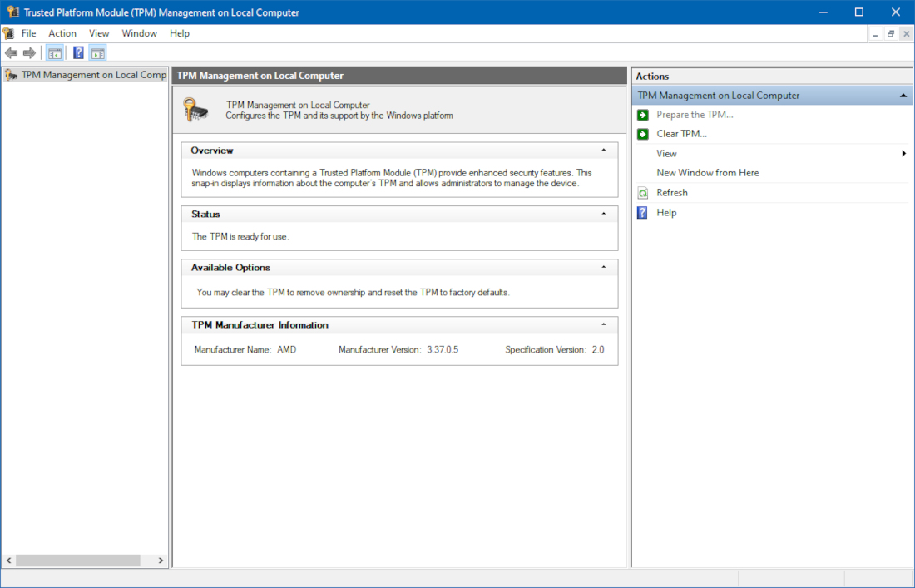Click the Back arrow toolbar icon
The width and height of the screenshot is (915, 588).
coord(11,53)
